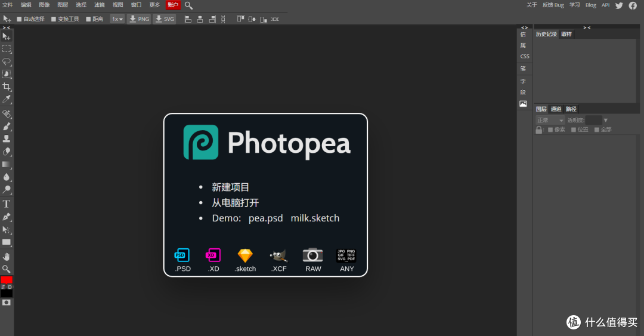The height and width of the screenshot is (336, 644).
Task: Select the Zoom magnifier tool in left toolbar
Action: click(6, 269)
